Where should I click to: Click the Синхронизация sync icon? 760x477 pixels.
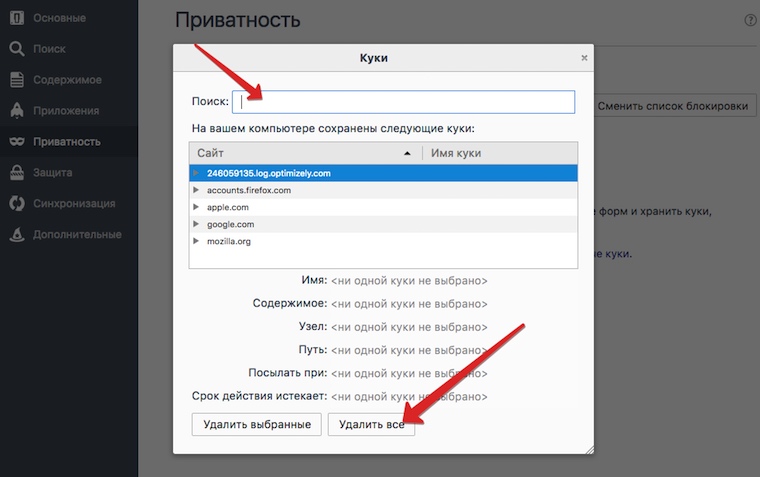tap(17, 204)
